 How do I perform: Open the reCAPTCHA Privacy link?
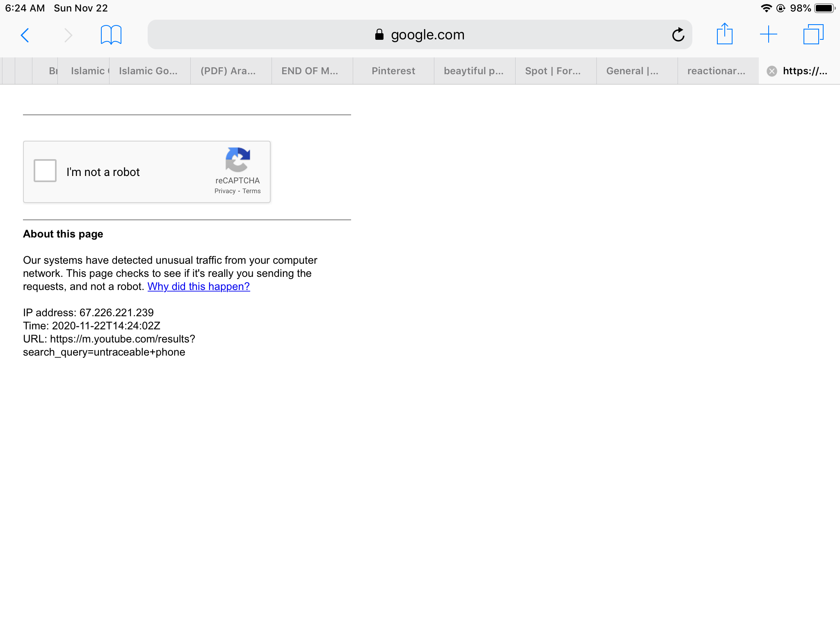point(225,191)
